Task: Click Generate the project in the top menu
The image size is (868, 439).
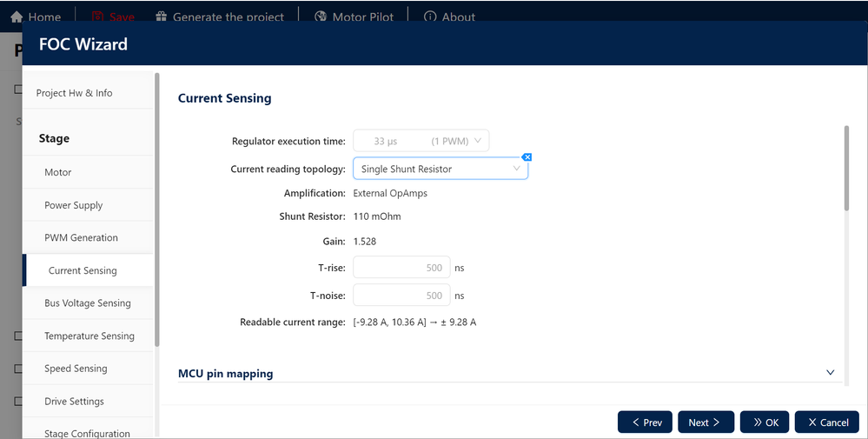Action: coord(228,17)
